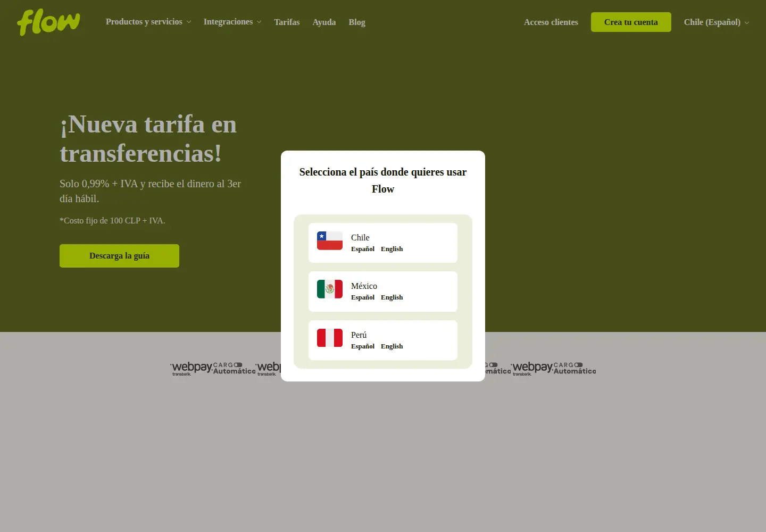766x532 pixels.
Task: Open the Ayuda menu item
Action: 324,22
